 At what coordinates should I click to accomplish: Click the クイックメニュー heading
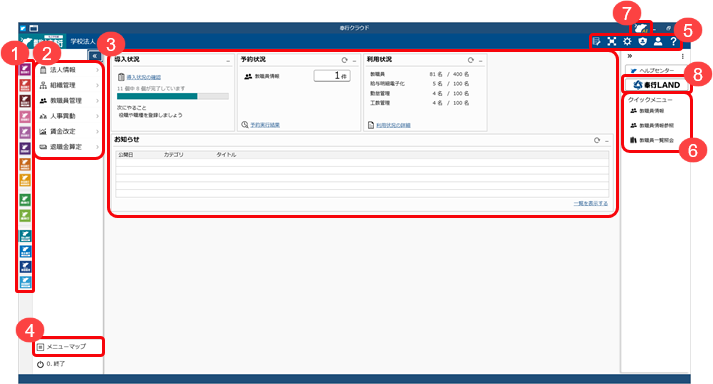650,100
